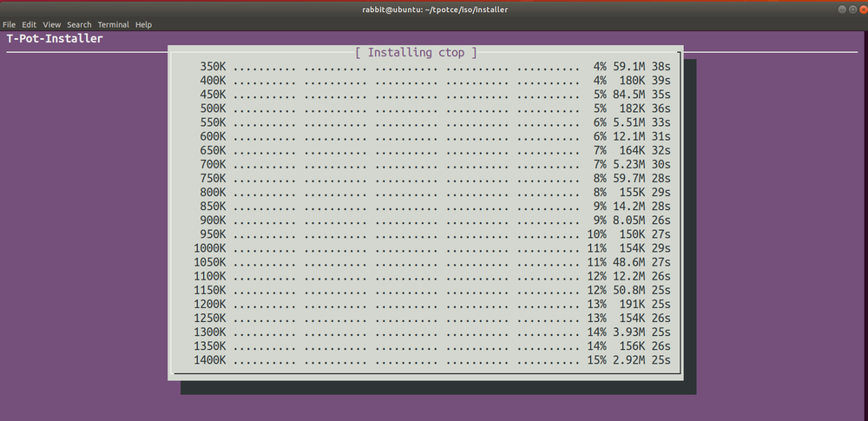Click the '8.05M' speed value

point(628,220)
